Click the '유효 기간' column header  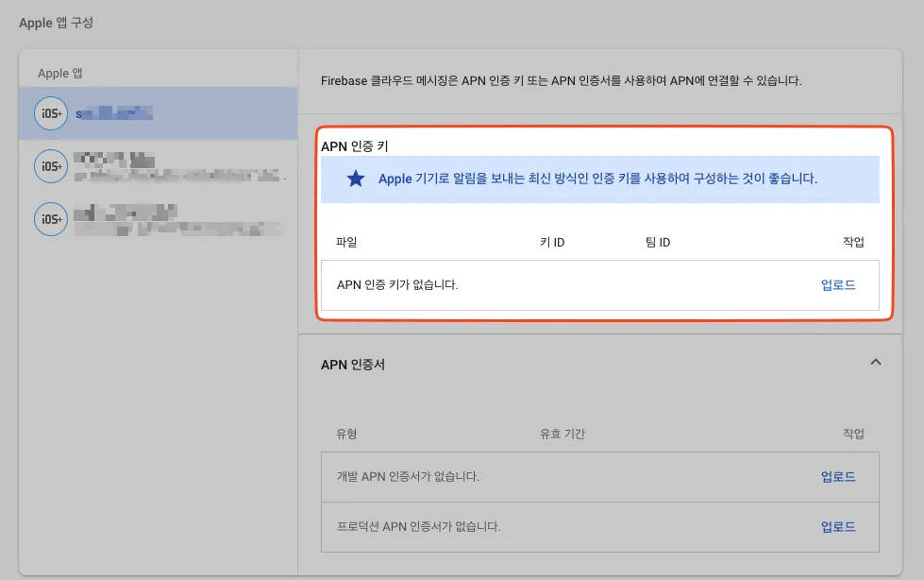click(x=563, y=434)
